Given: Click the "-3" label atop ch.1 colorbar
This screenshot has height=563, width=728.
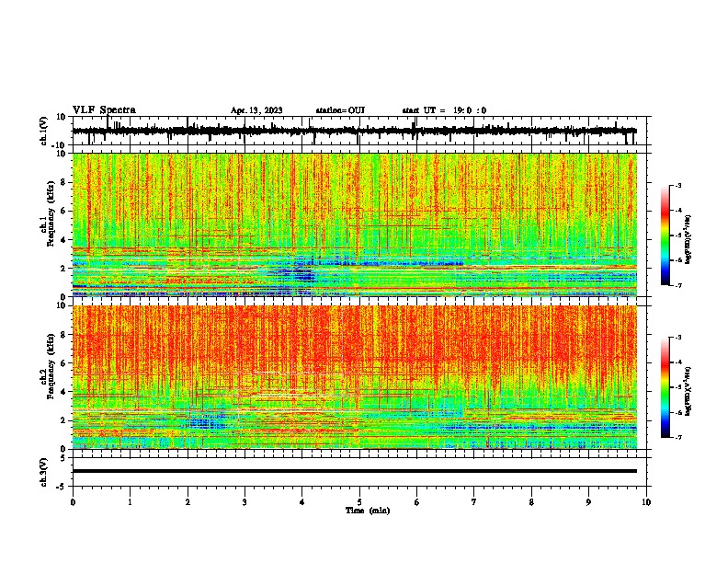Looking at the screenshot, I should [x=677, y=185].
